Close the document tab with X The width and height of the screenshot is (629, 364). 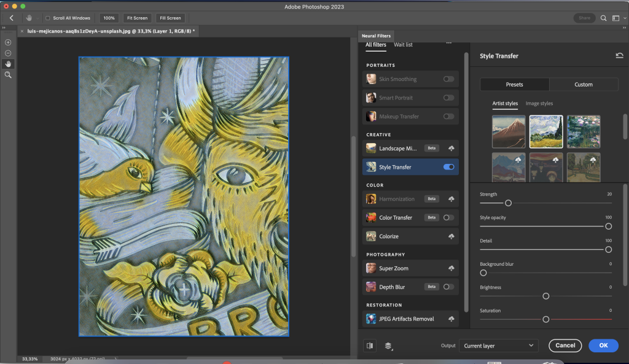tap(22, 31)
